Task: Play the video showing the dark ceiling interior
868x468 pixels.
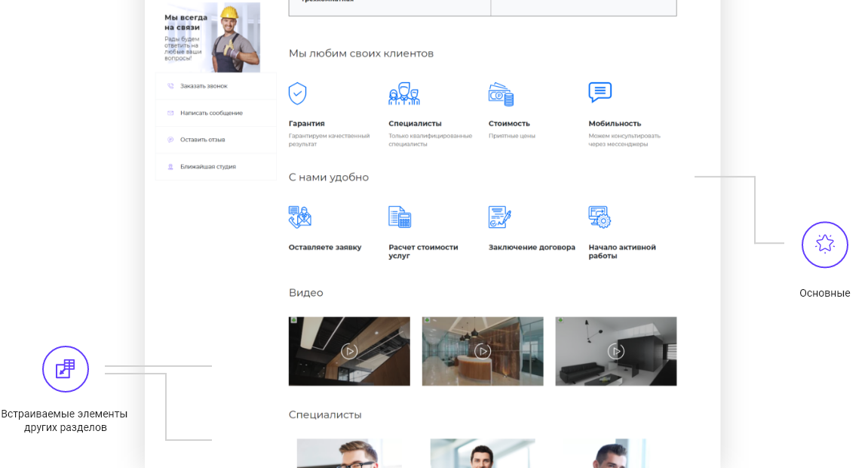Action: pos(349,351)
